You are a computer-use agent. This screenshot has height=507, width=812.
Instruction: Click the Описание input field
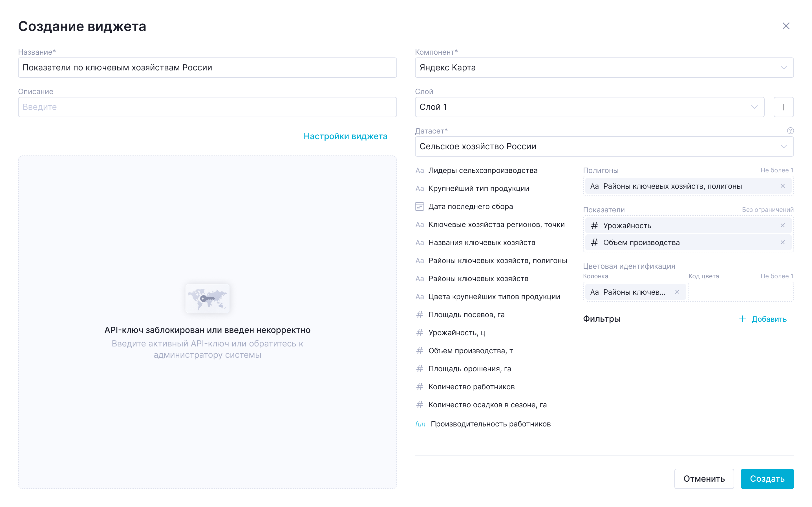coord(207,107)
